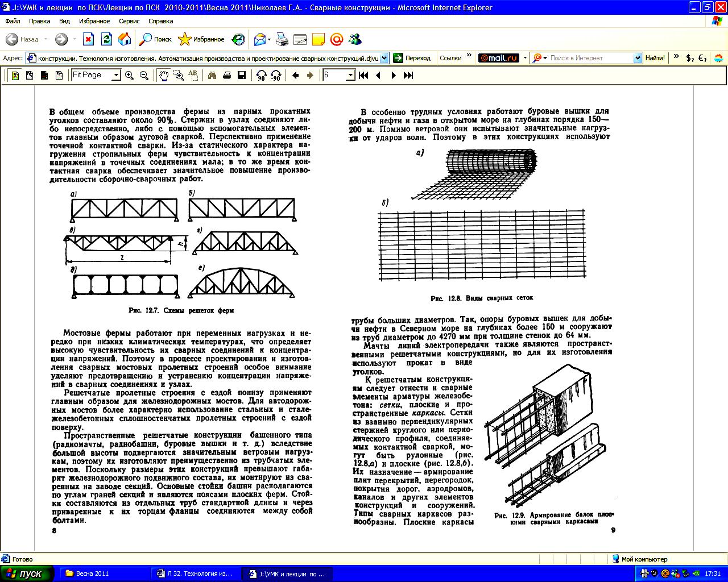This screenshot has height=582, width=728.
Task: Click the 17:31 clock in system tray
Action: 713,573
